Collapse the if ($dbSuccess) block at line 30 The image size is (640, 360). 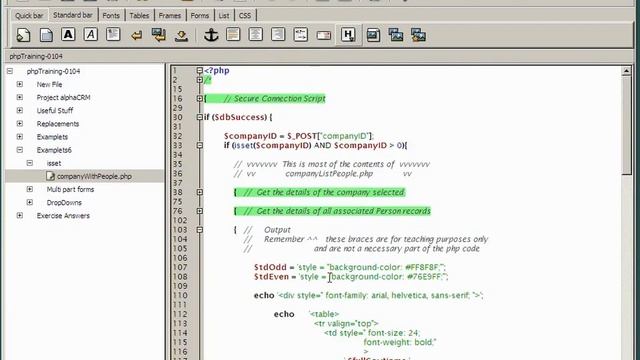[200, 117]
